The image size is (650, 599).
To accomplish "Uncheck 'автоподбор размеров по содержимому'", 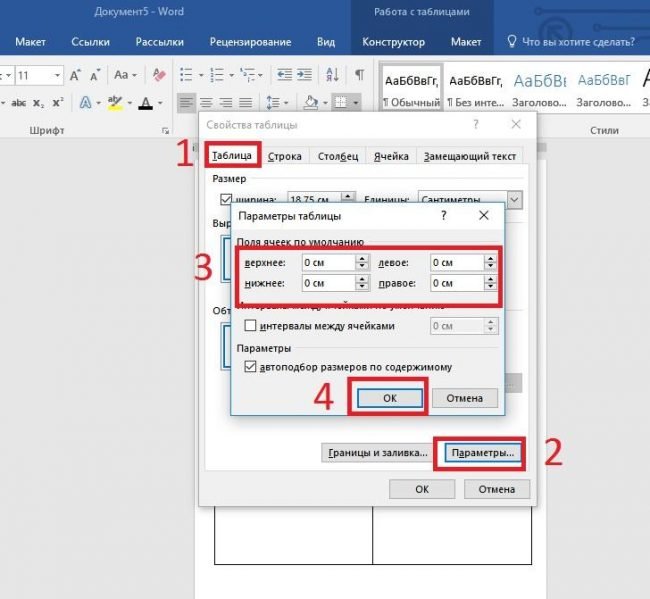I will click(x=251, y=367).
